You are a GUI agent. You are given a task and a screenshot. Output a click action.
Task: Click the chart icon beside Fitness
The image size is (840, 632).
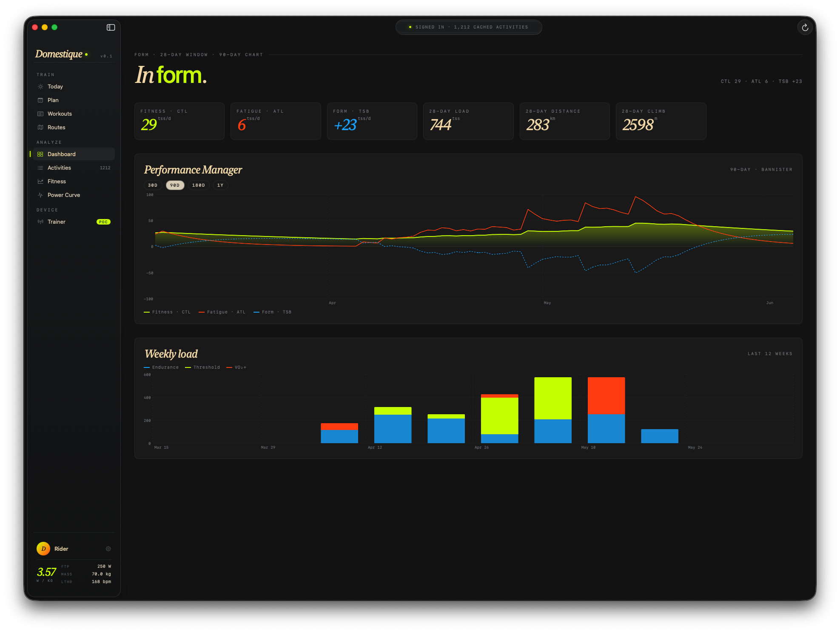click(40, 181)
